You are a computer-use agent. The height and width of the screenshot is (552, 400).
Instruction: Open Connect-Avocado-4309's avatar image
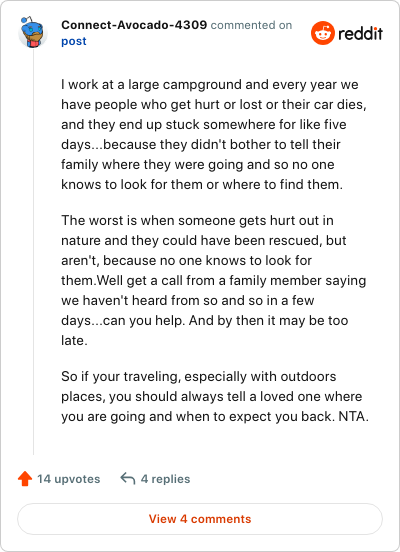(32, 32)
